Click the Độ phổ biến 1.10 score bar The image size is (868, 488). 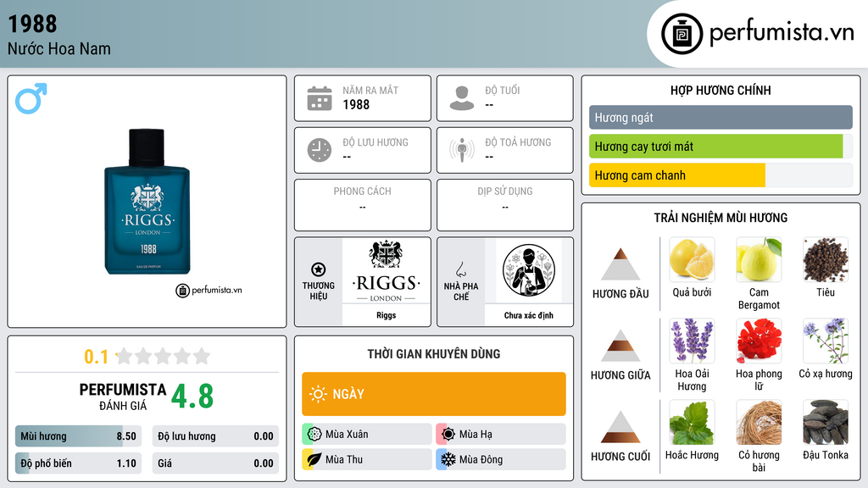pos(79,463)
